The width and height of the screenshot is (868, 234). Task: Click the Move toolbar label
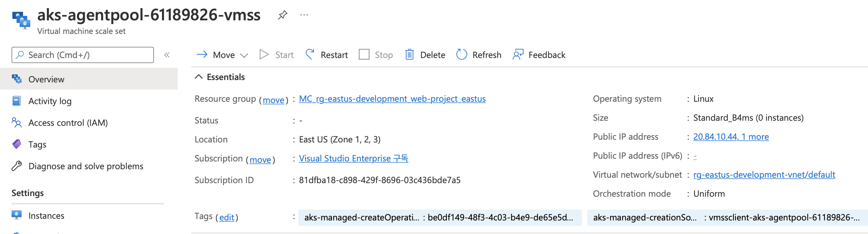pyautogui.click(x=224, y=55)
